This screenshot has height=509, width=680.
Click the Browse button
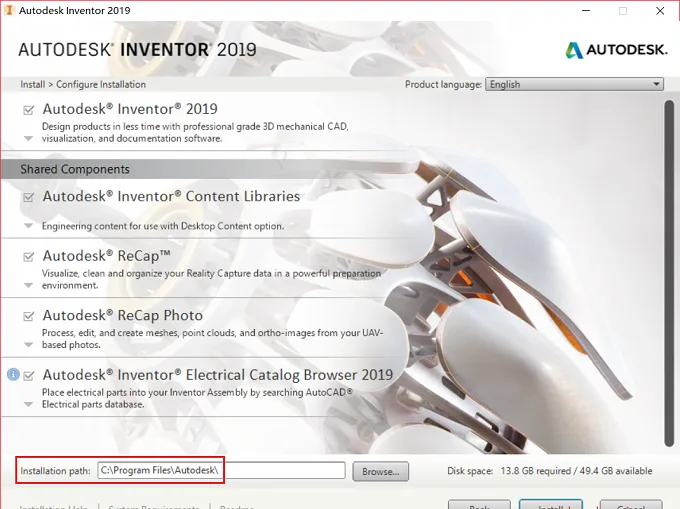pos(380,471)
